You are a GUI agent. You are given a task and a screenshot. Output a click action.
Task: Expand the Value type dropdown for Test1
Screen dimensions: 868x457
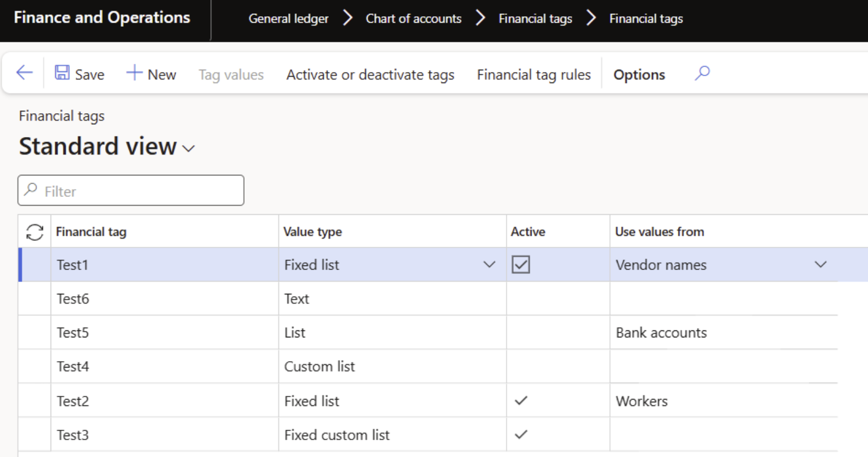tap(489, 265)
